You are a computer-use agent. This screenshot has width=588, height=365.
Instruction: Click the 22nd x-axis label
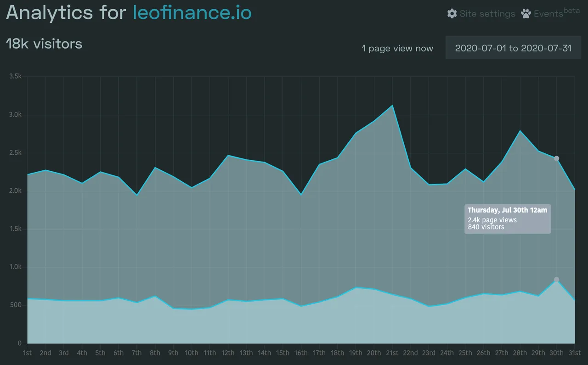click(410, 353)
